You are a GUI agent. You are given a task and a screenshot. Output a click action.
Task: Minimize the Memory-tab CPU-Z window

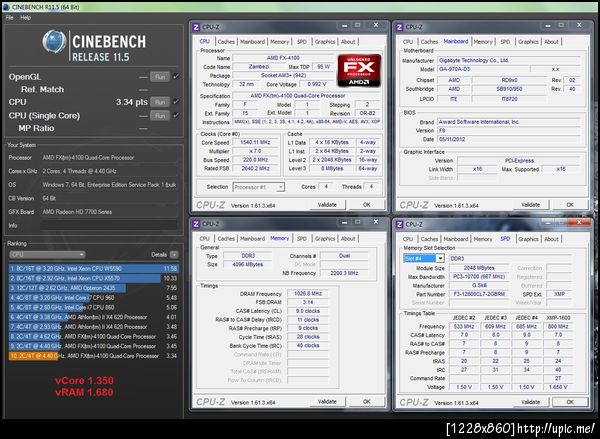345,222
